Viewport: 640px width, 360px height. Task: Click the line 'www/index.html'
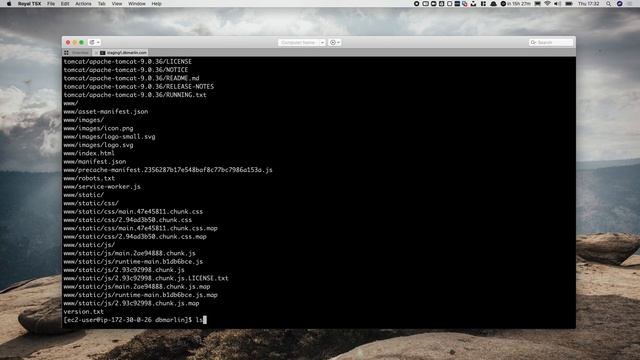tap(89, 153)
